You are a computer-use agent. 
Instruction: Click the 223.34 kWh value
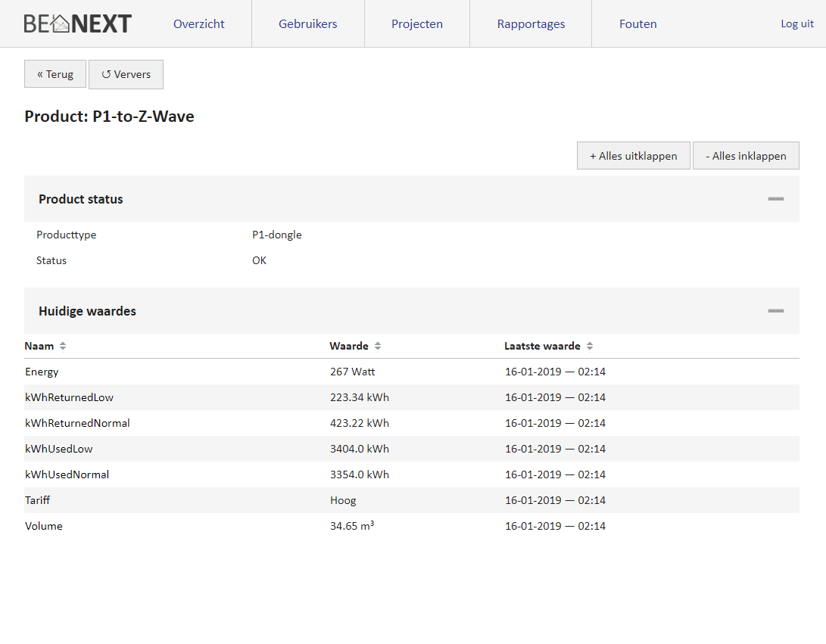coord(360,397)
